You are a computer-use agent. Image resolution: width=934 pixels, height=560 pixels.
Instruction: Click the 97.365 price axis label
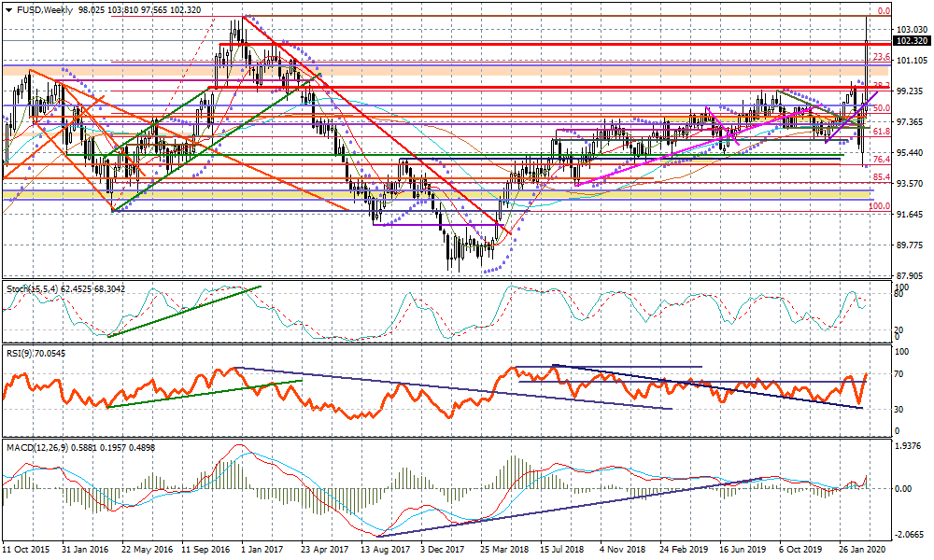912,121
